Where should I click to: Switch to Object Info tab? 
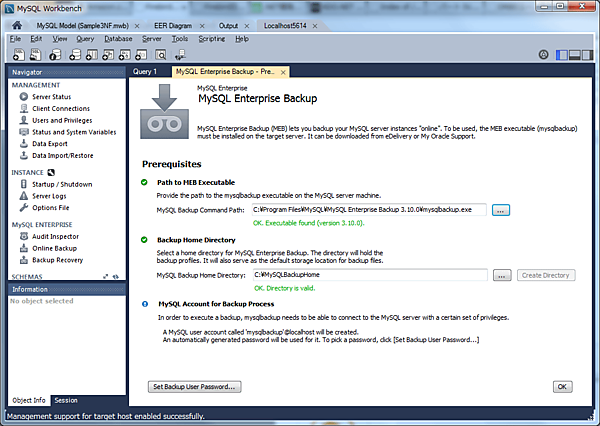29,400
